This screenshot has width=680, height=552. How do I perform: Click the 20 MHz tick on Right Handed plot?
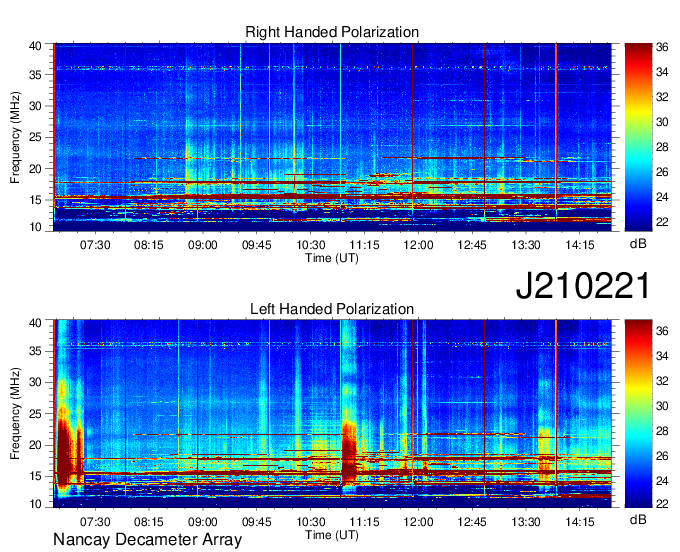pyautogui.click(x=35, y=169)
